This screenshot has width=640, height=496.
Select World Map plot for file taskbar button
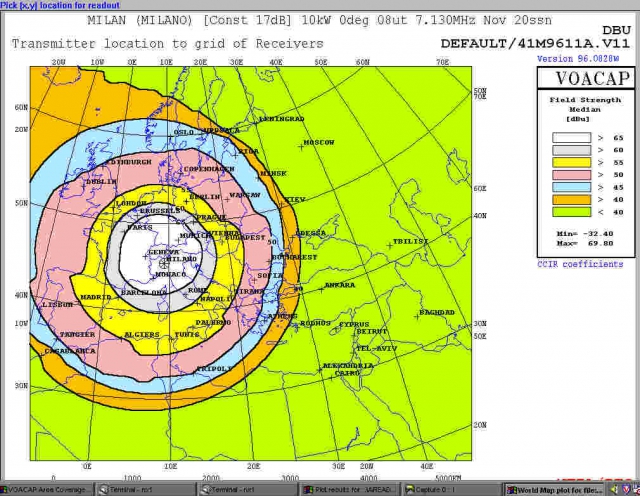[x=555, y=489]
